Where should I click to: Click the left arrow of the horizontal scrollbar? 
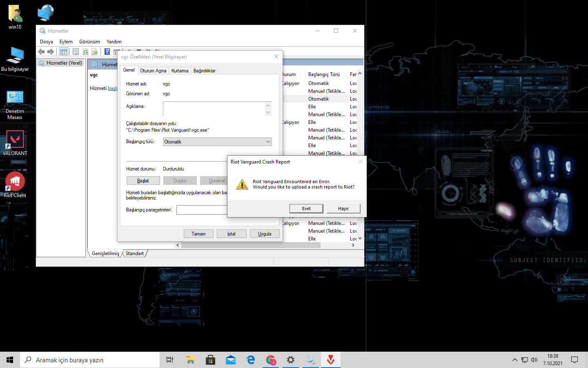[178, 245]
